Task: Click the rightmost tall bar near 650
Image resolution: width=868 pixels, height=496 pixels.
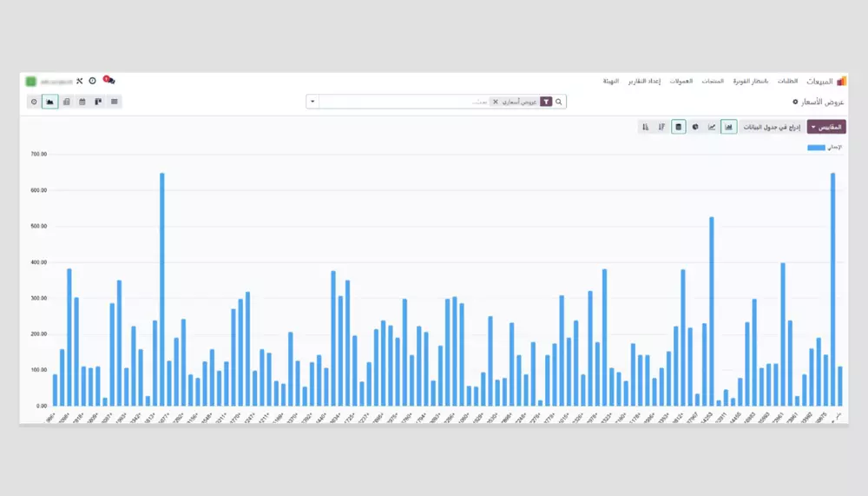Action: pos(832,289)
